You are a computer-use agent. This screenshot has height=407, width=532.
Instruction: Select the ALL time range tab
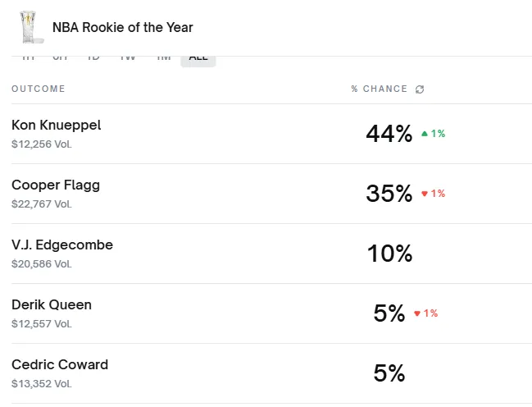pos(198,58)
